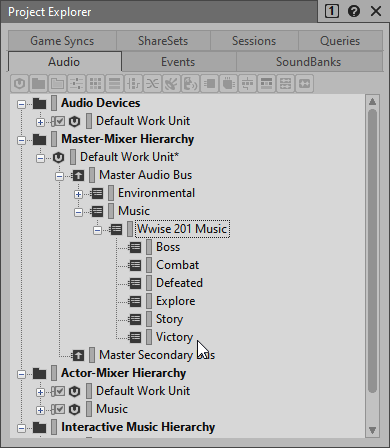Click the new Switch Container toolbar icon
Screen dimensions: 390x448
coord(134,83)
